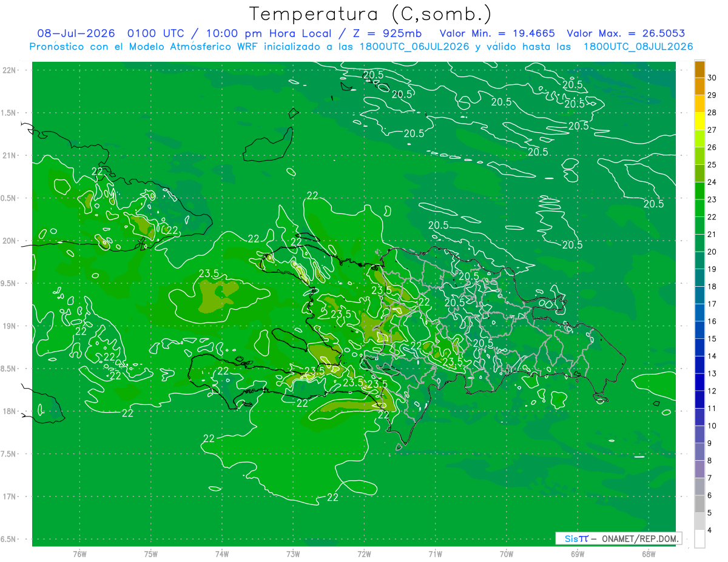Click the colorbar label "15"
The width and height of the screenshot is (728, 562).
coord(712,339)
